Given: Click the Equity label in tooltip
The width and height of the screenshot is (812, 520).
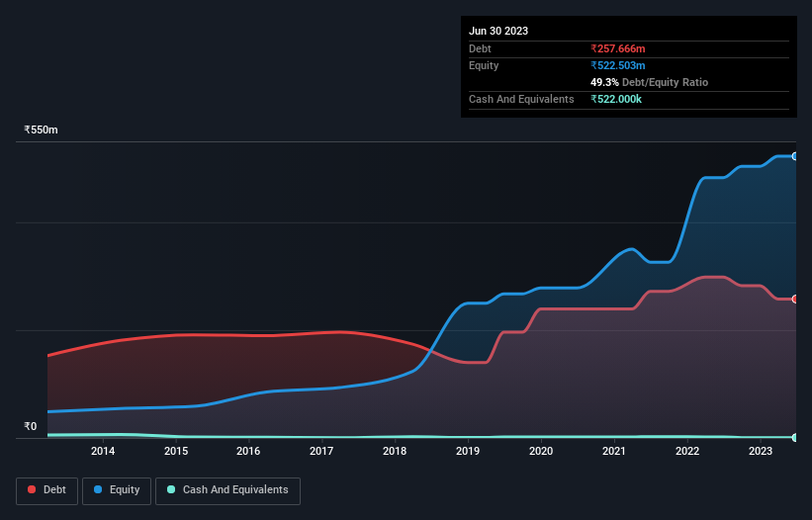Looking at the screenshot, I should [x=484, y=65].
